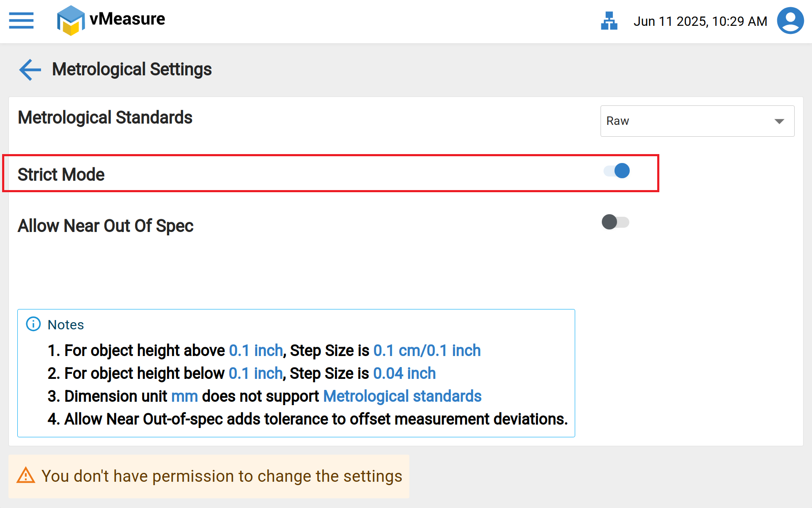
Task: Click the network topology icon
Action: (609, 21)
